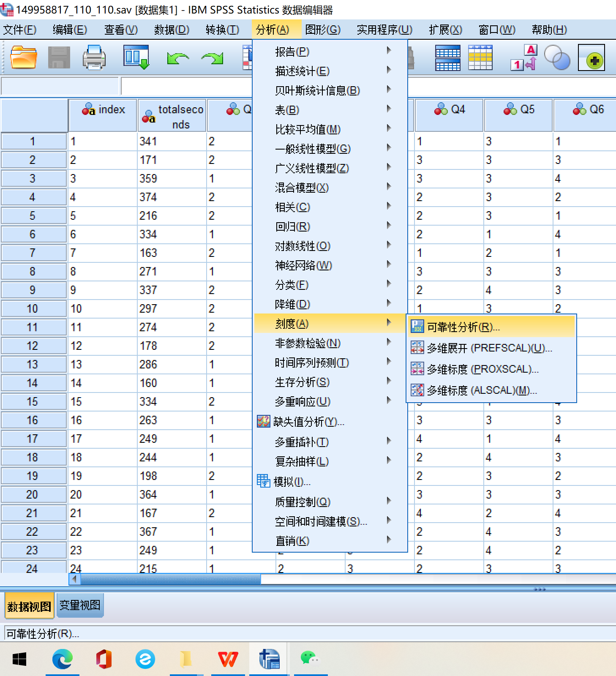Select the Q4 column header
Viewport: 616px width, 676px height.
click(449, 116)
